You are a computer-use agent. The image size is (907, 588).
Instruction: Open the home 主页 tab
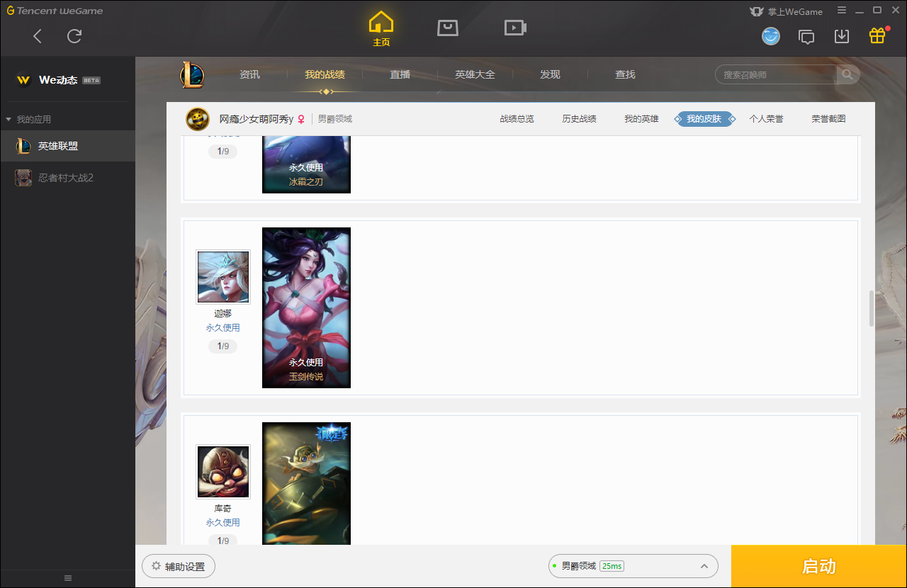[381, 29]
